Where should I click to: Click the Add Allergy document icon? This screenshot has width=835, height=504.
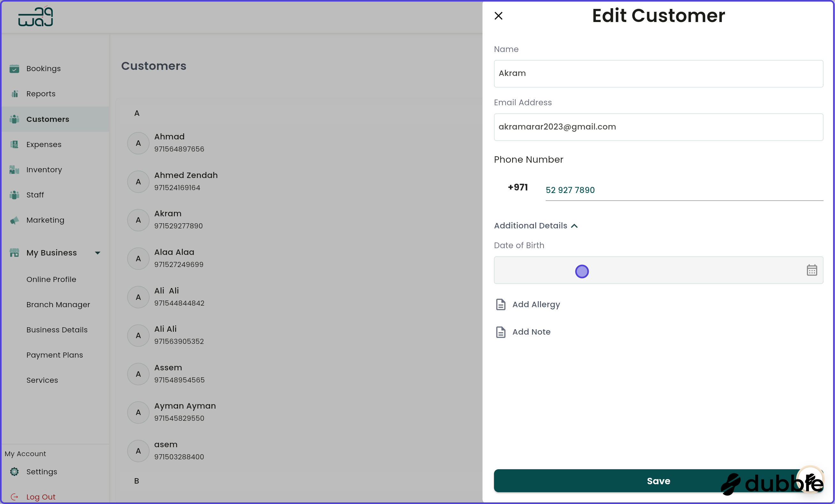coord(500,304)
